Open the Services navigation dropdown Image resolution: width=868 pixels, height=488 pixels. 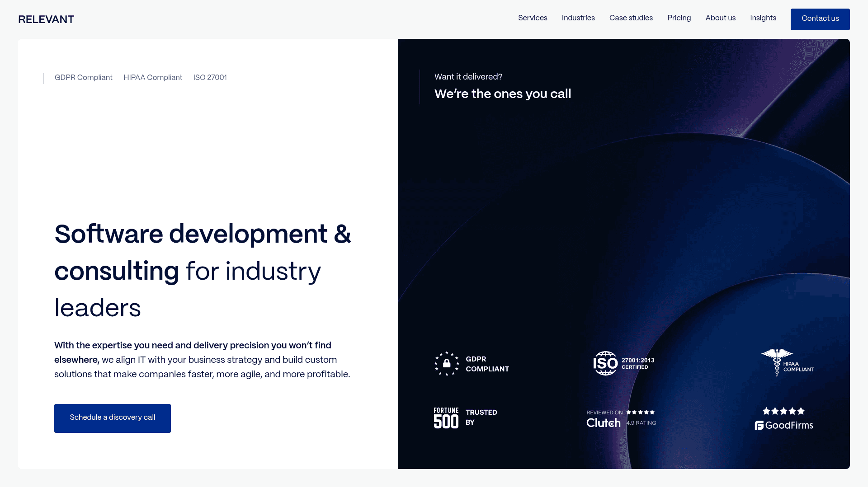(x=533, y=18)
